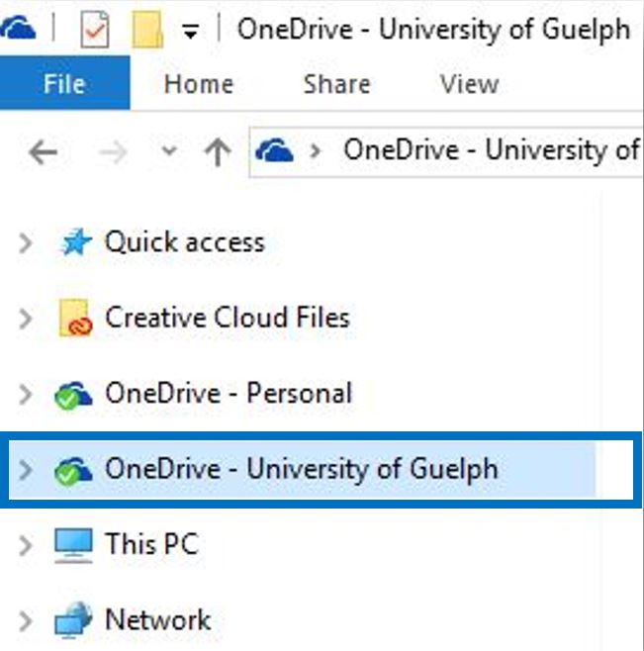644x651 pixels.
Task: Expand the OneDrive - Personal node
Action: [x=27, y=395]
